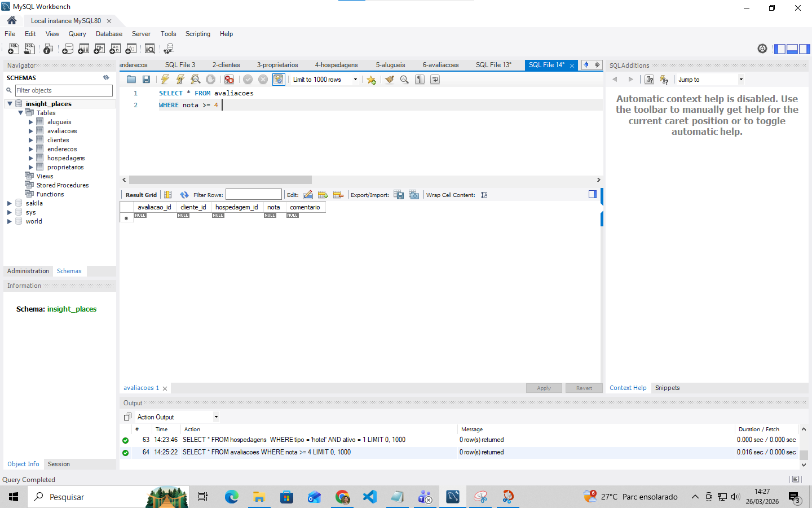Click the Filter Rows input field
This screenshot has width=812, height=508.
pyautogui.click(x=254, y=195)
